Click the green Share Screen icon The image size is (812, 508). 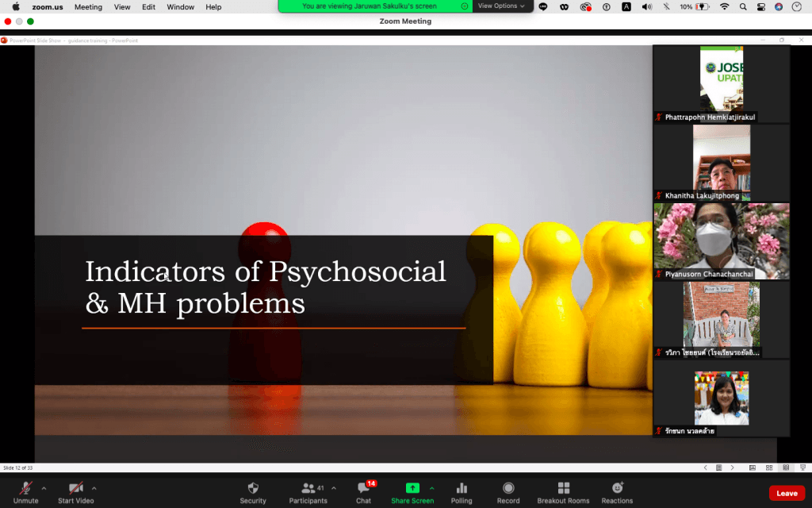[412, 488]
